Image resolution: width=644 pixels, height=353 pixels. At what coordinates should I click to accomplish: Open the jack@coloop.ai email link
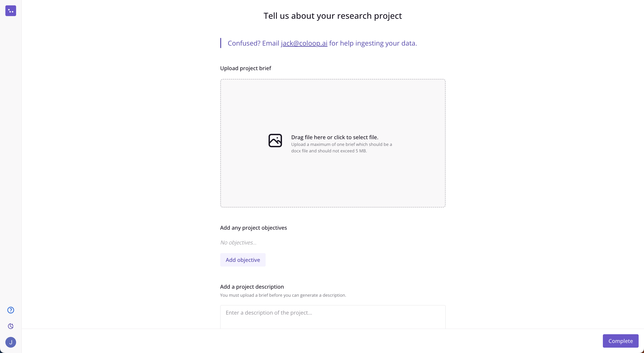304,43
